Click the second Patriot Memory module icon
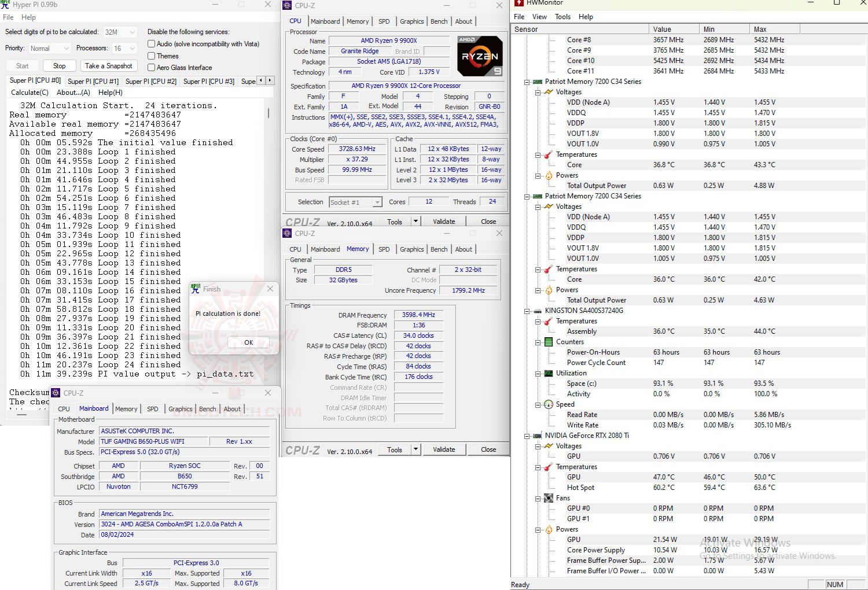The image size is (868, 590). [x=538, y=196]
